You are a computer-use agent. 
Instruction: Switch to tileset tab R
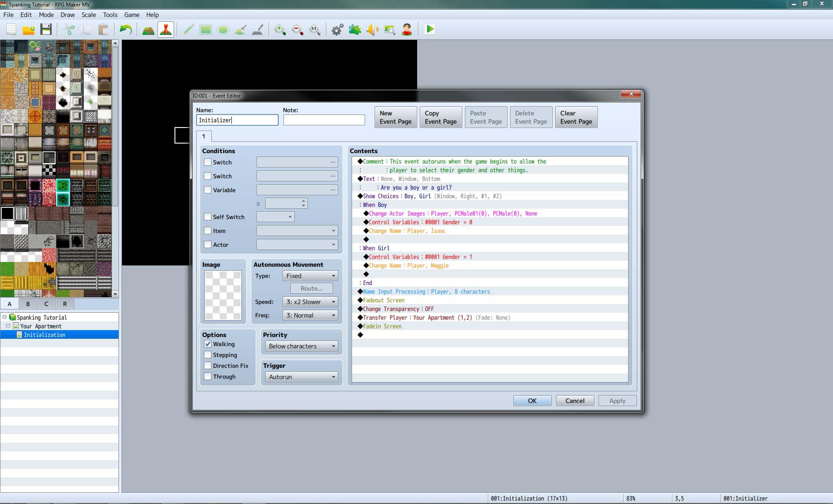pyautogui.click(x=65, y=304)
